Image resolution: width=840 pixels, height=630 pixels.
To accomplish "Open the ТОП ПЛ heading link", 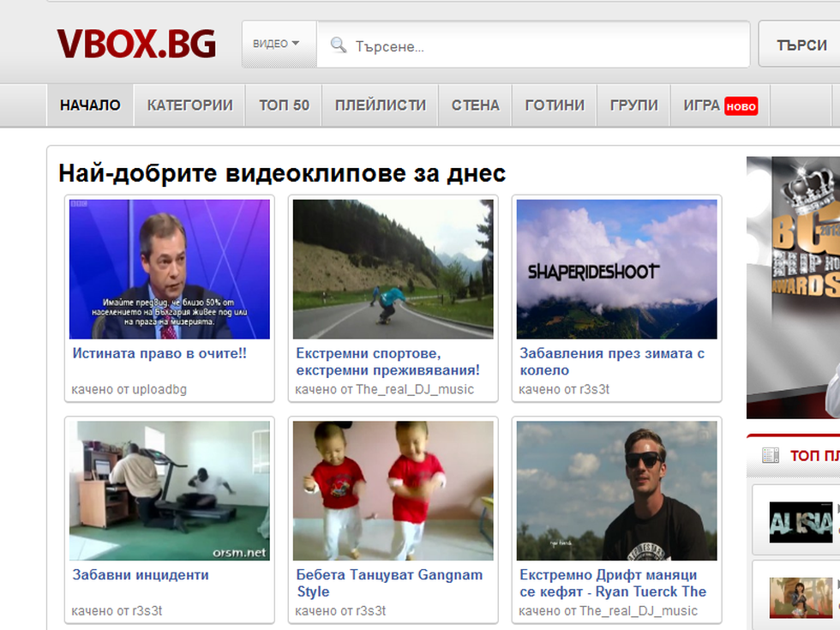I will tap(815, 456).
